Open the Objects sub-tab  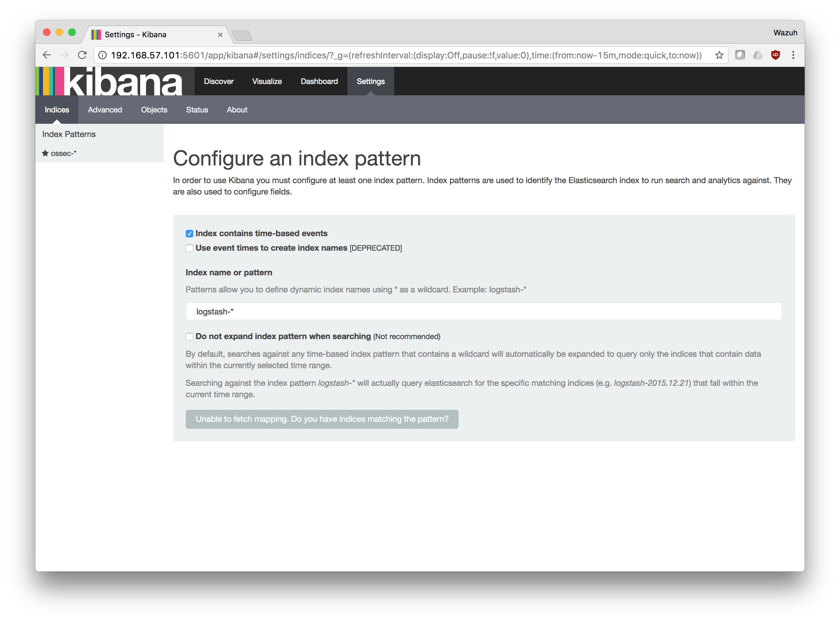pyautogui.click(x=154, y=110)
